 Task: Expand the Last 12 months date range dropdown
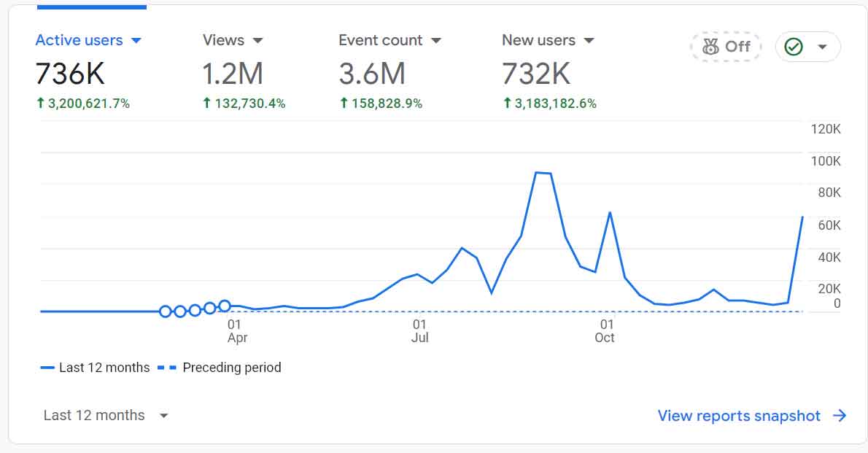pos(106,416)
